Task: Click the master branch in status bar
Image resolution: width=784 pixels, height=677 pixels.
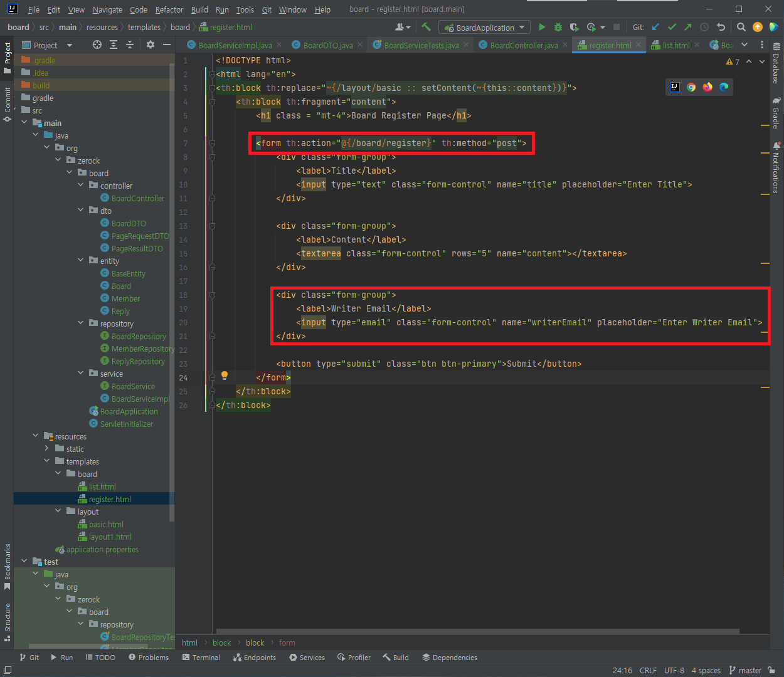Action: tap(745, 670)
